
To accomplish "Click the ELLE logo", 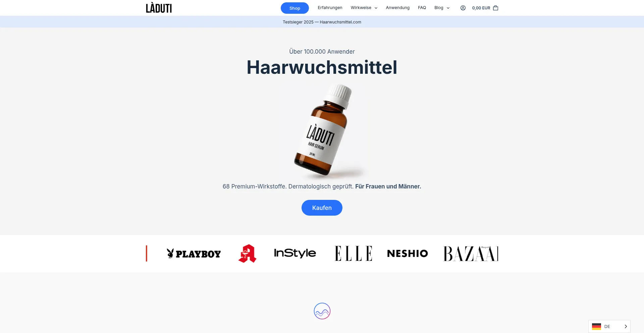I will click(x=354, y=254).
